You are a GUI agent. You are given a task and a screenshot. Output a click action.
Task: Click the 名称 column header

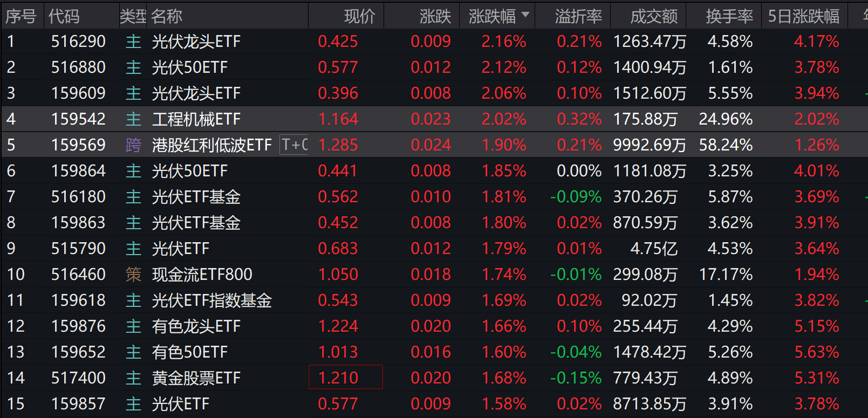point(167,17)
